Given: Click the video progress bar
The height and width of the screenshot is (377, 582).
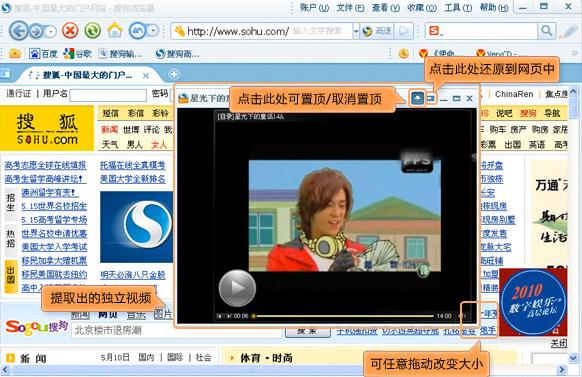Looking at the screenshot, I should pos(344,316).
